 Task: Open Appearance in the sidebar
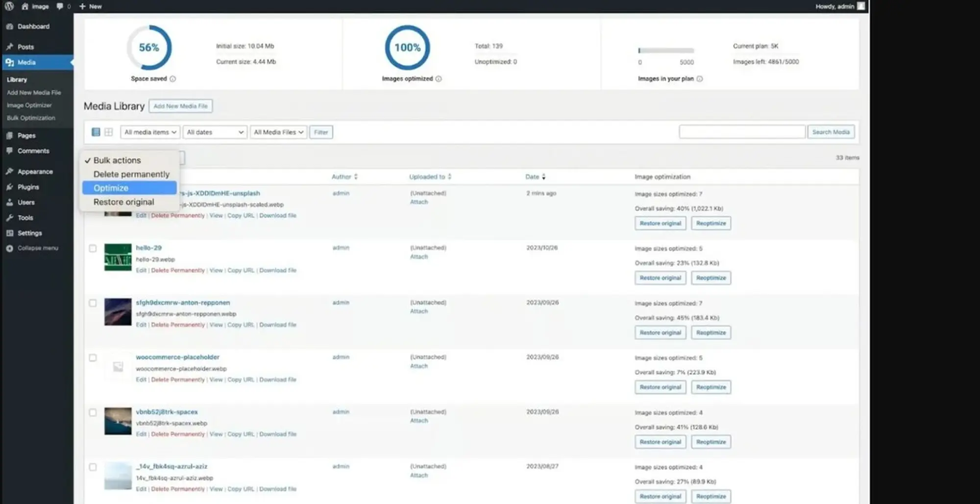[35, 172]
